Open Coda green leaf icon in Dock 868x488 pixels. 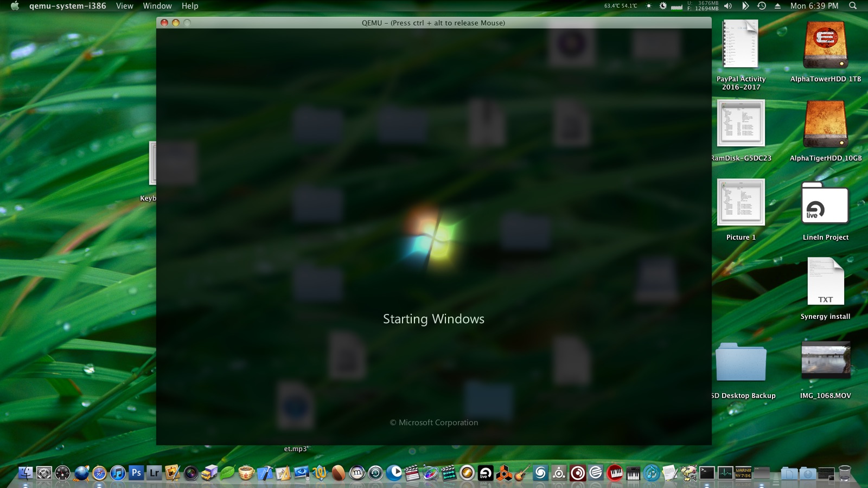(x=228, y=473)
